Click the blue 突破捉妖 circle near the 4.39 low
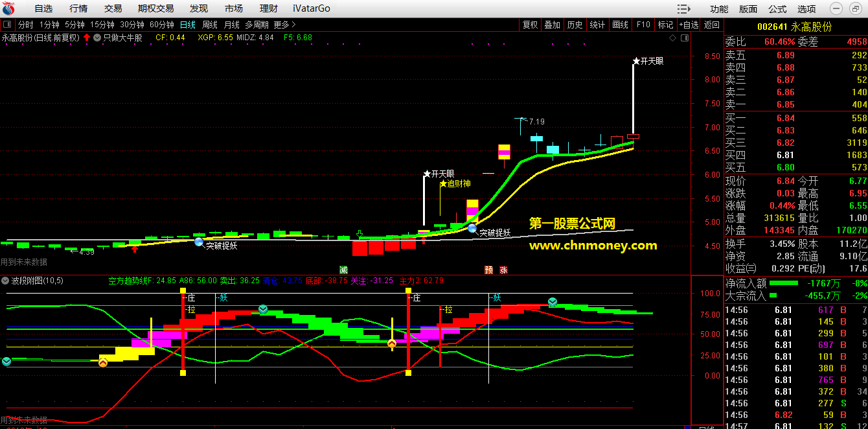This screenshot has width=868, height=429. (x=199, y=242)
